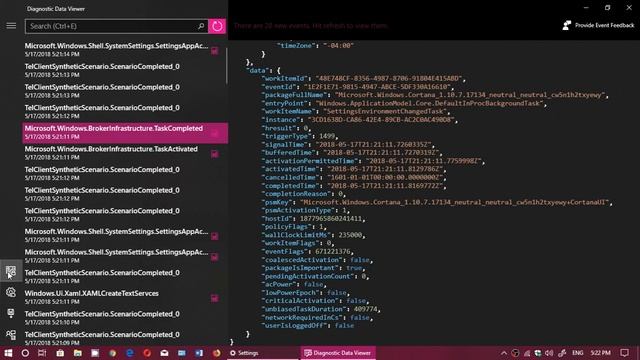Image resolution: width=640 pixels, height=360 pixels.
Task: Click the sidebar icon beside the 5:21:10 PM event
Action: pyautogui.click(x=11, y=313)
